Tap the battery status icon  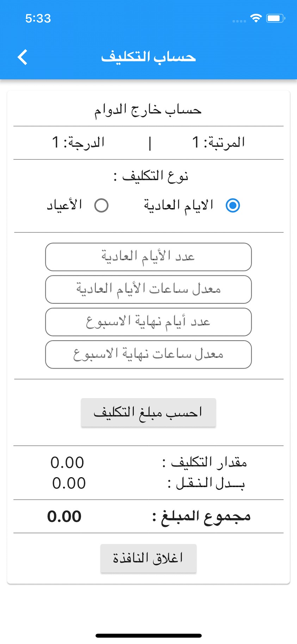pos(276,18)
